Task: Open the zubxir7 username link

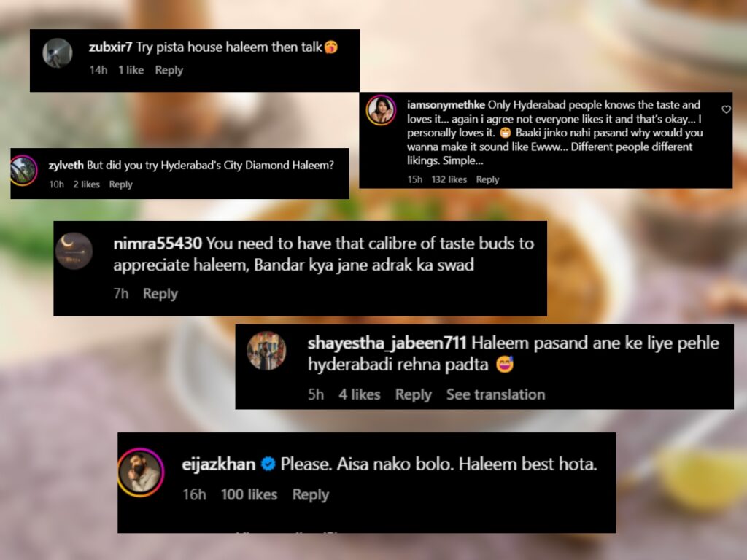Action: coord(111,47)
